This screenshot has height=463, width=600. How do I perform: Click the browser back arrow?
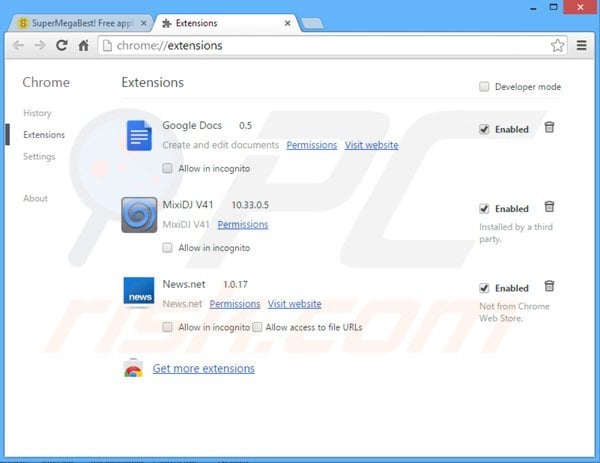coord(18,46)
